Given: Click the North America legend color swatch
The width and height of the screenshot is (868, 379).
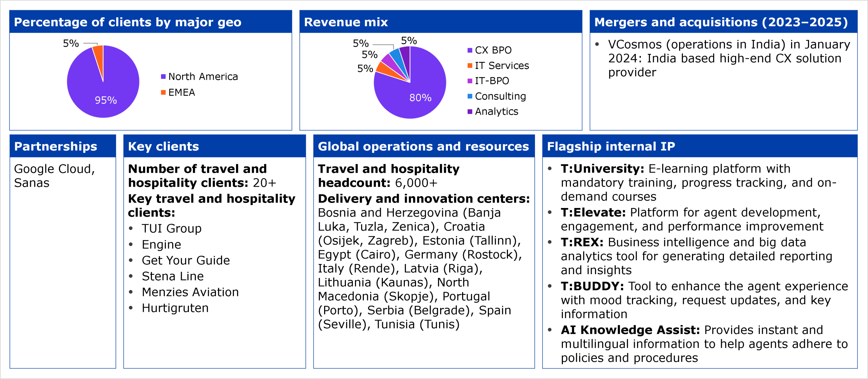Looking at the screenshot, I should coord(163,77).
